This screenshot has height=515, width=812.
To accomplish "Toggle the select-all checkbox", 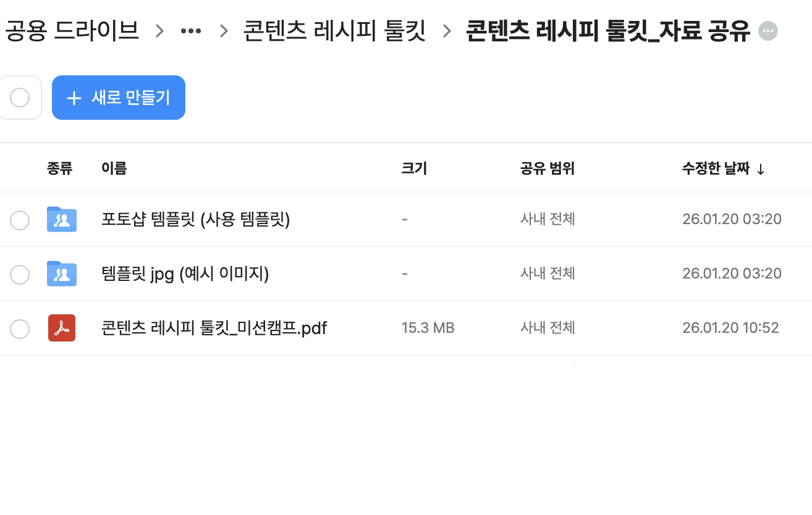I will pyautogui.click(x=20, y=98).
